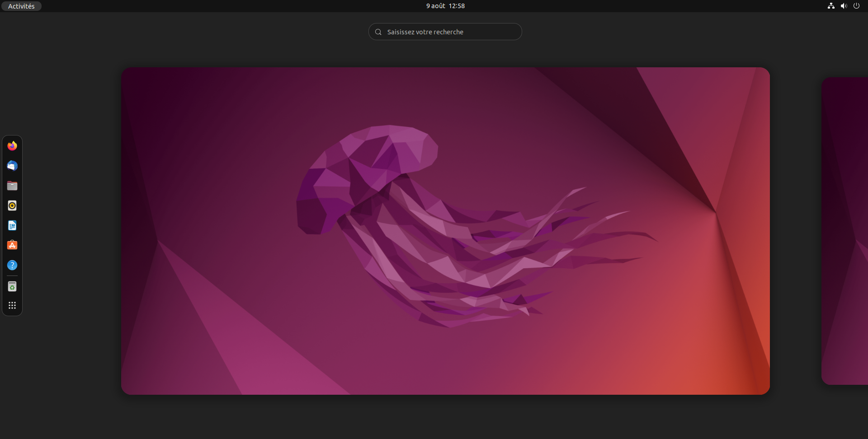Open the calendar from the 12:58 time
Image resolution: width=868 pixels, height=439 pixels.
(457, 6)
